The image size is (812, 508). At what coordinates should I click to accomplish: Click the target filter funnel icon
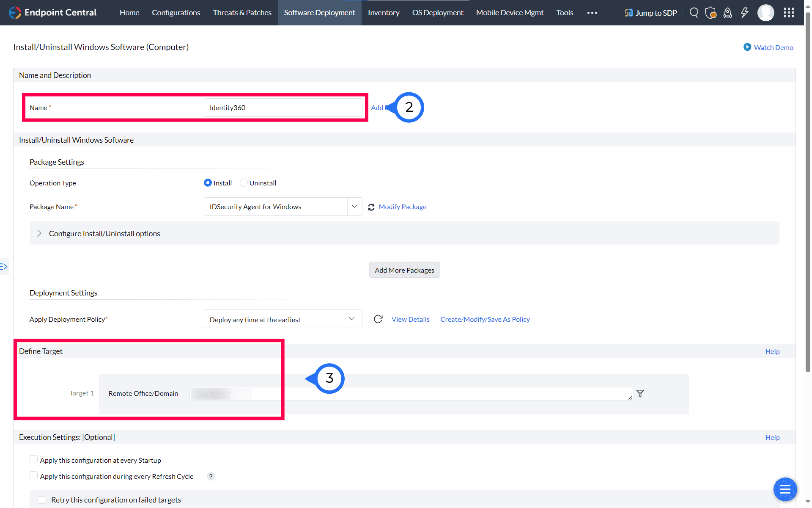click(640, 394)
